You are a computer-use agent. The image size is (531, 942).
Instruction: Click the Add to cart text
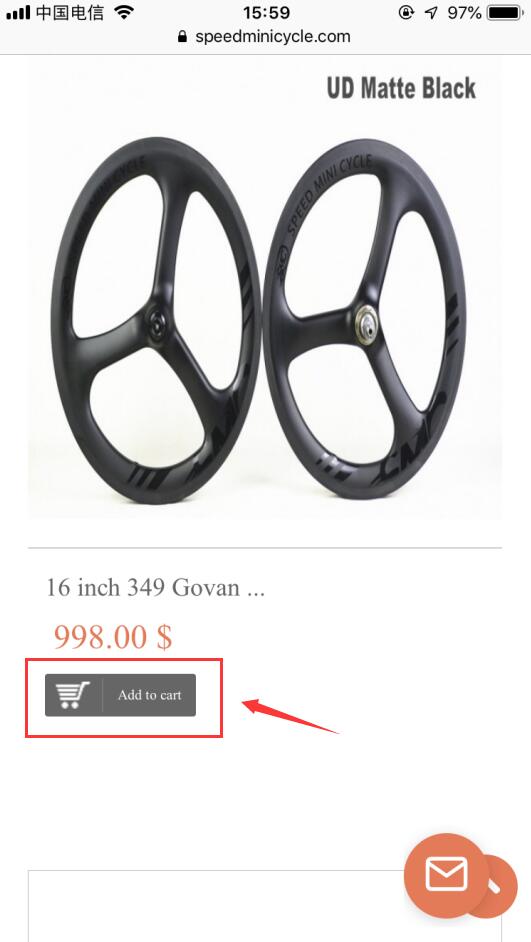[149, 695]
